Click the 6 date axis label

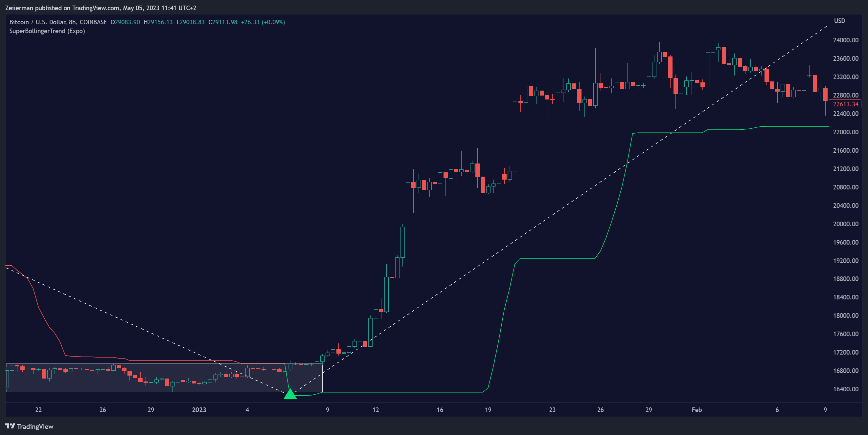pos(777,410)
